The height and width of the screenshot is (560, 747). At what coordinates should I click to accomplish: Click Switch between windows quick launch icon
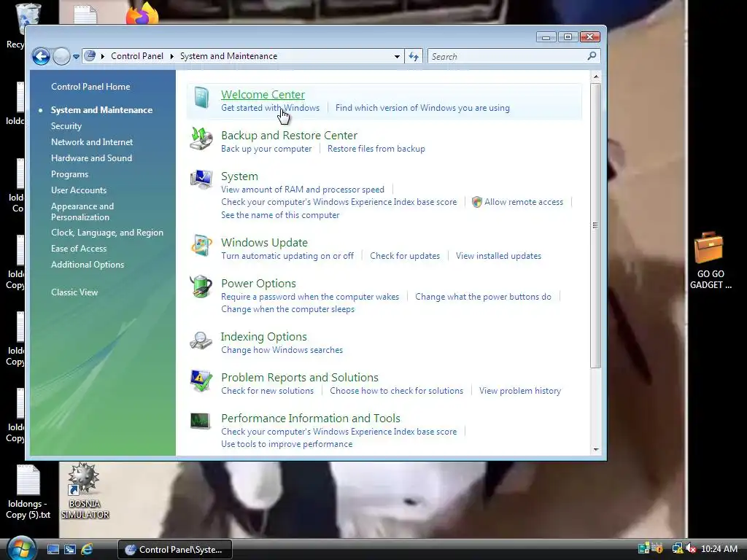[x=69, y=550]
